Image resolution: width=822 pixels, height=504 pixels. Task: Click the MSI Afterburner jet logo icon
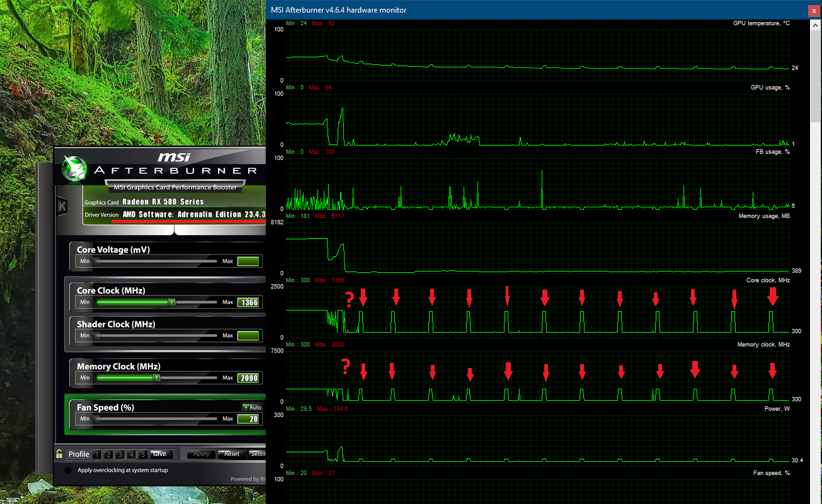tap(75, 169)
